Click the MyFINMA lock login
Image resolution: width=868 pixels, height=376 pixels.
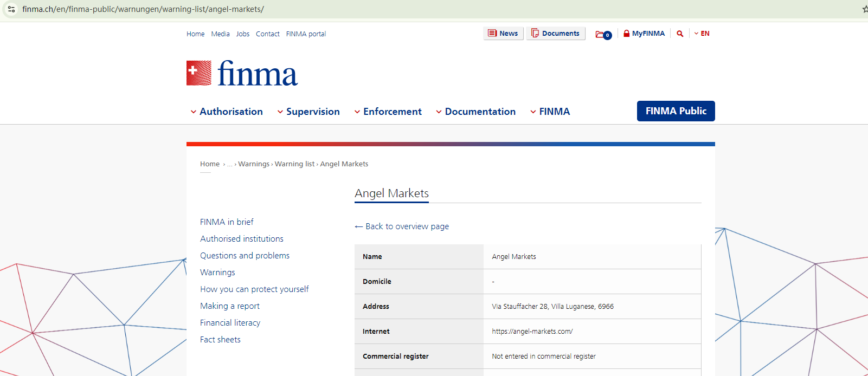coord(644,34)
